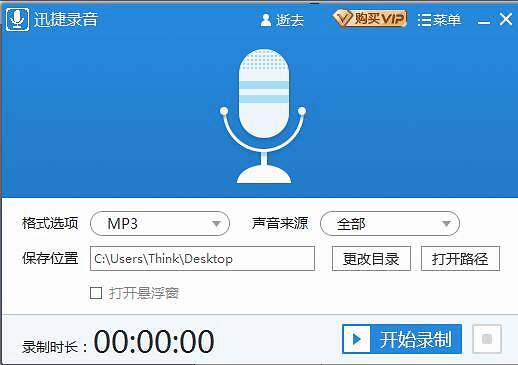Click the 打开路径 button
The image size is (518, 365).
460,259
